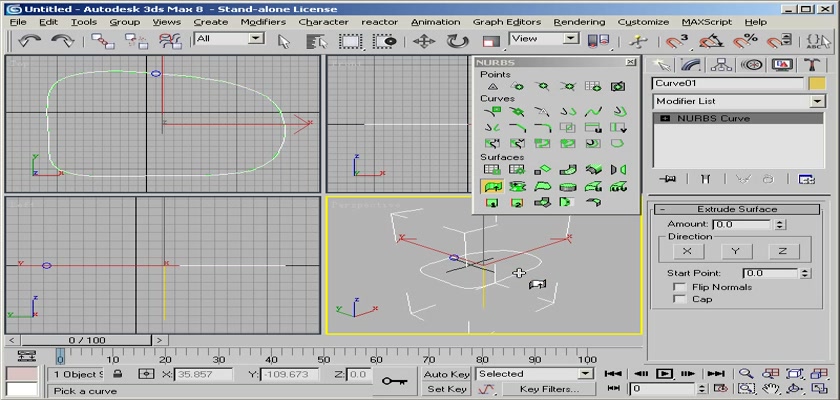Set extrude direction to X
This screenshot has height=400, width=840.
pyautogui.click(x=688, y=251)
